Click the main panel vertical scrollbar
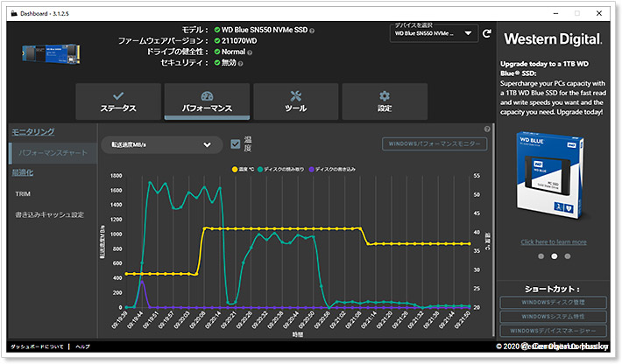This screenshot has width=622, height=364. coord(493,230)
